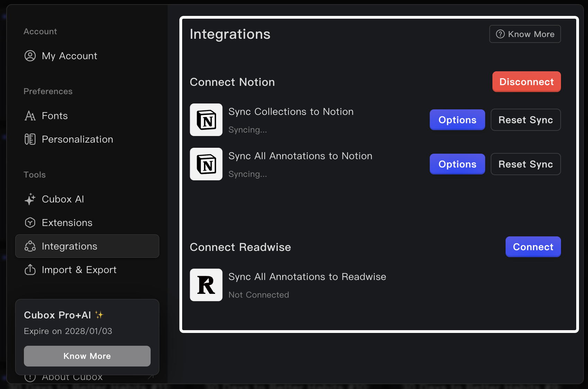Reset Sync for Sync Collections to Notion

525,120
